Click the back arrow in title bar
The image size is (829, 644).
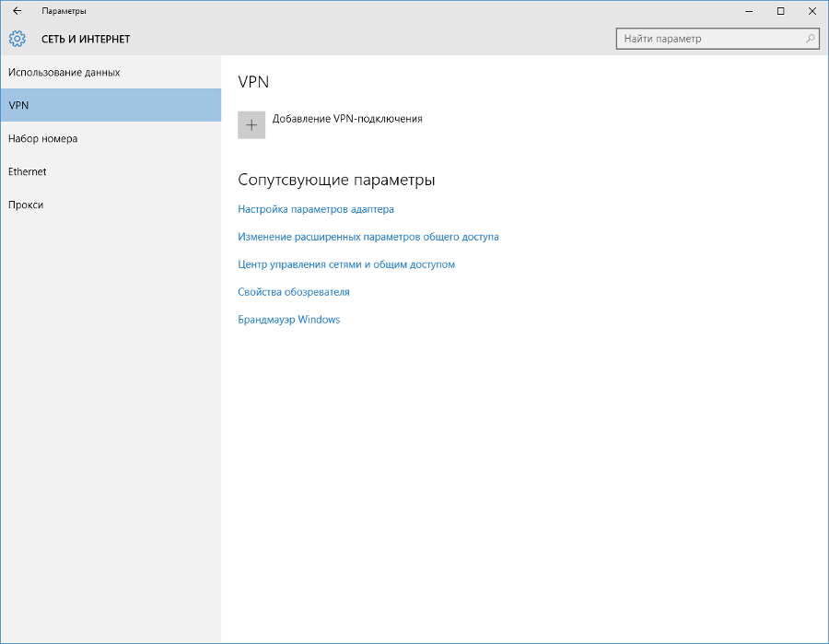tap(17, 10)
